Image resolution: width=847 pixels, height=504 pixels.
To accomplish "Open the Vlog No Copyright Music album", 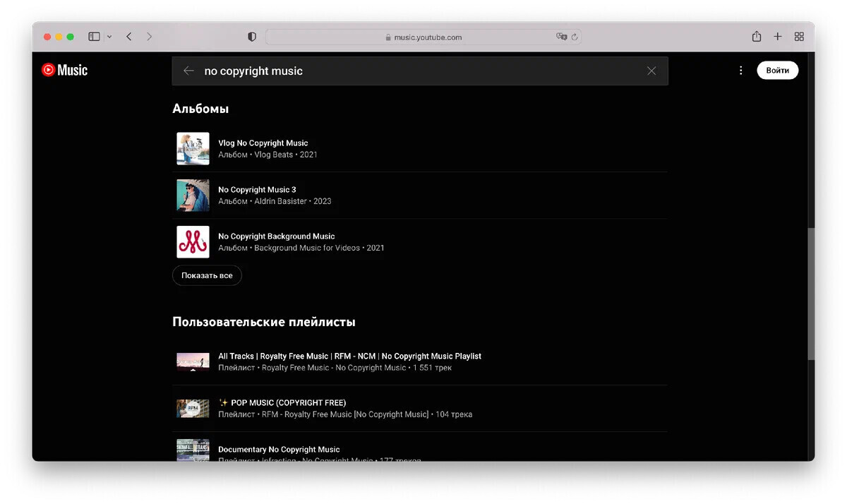I will click(263, 143).
